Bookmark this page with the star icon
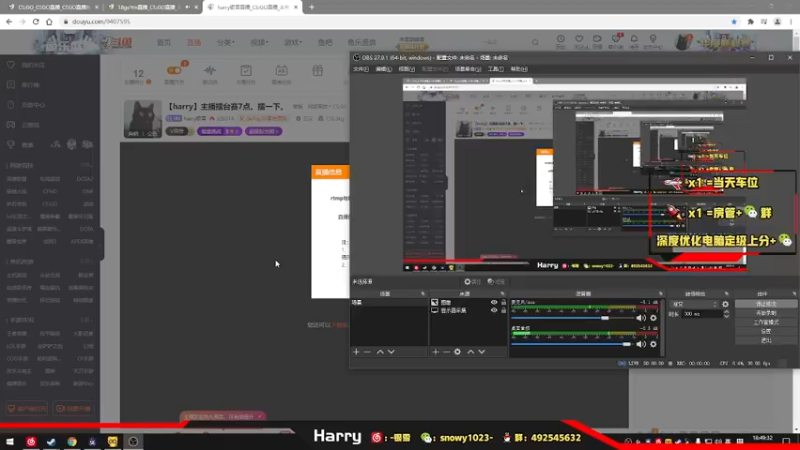The image size is (800, 450). tap(734, 22)
